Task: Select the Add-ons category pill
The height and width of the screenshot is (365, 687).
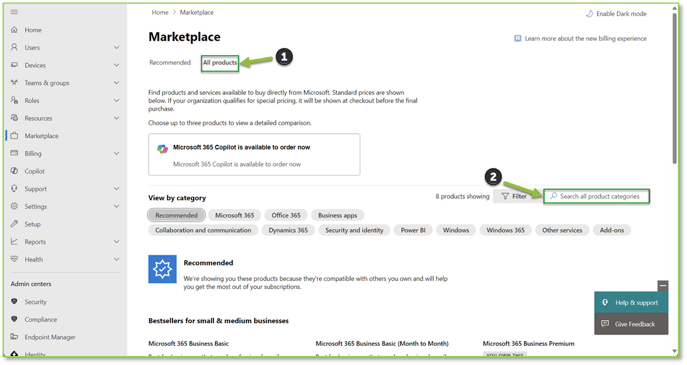Action: 612,230
